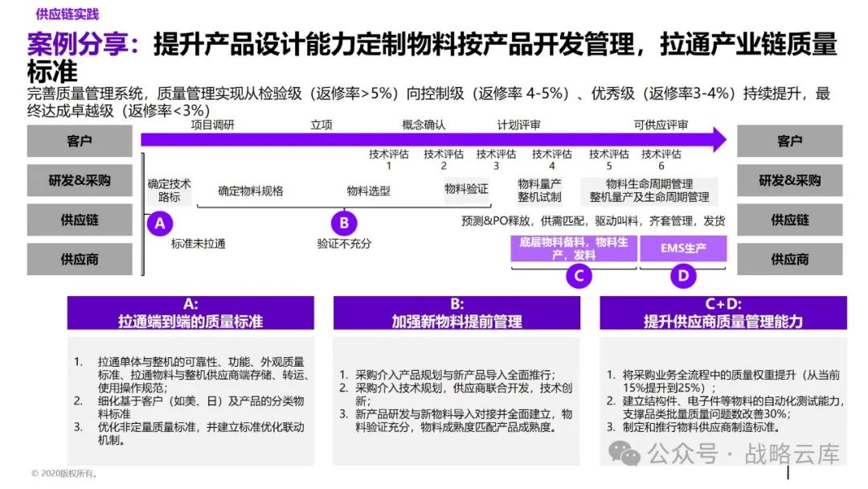Click the 概念确认 phase label
The image size is (868, 489).
coord(424,125)
